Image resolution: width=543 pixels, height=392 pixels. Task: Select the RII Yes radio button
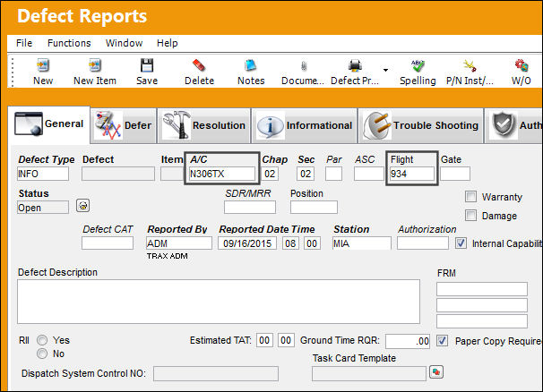(42, 340)
